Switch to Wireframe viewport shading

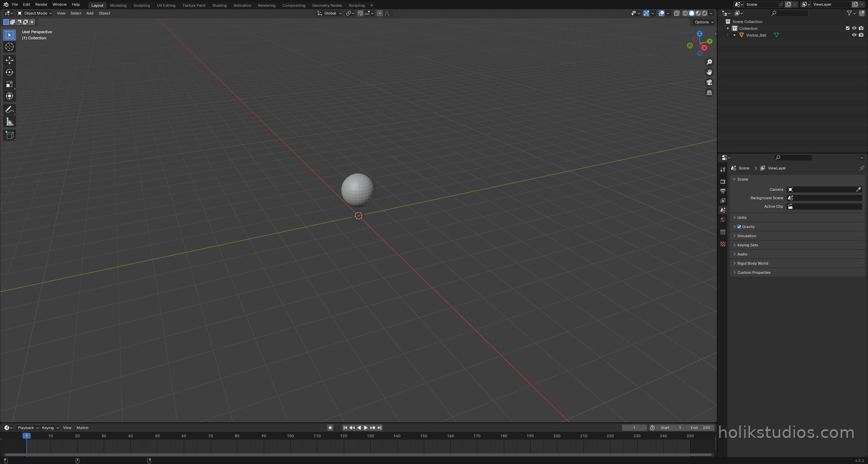pos(685,13)
